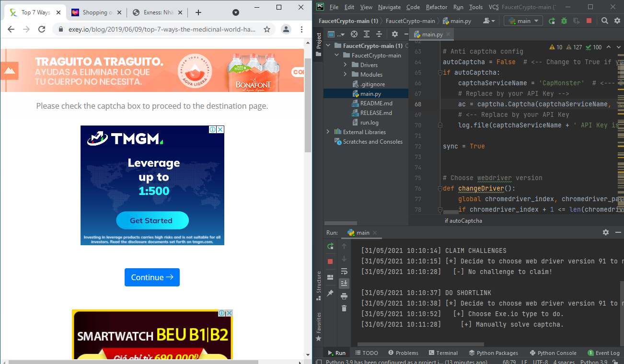Stop the running script in main toolbar

[589, 21]
